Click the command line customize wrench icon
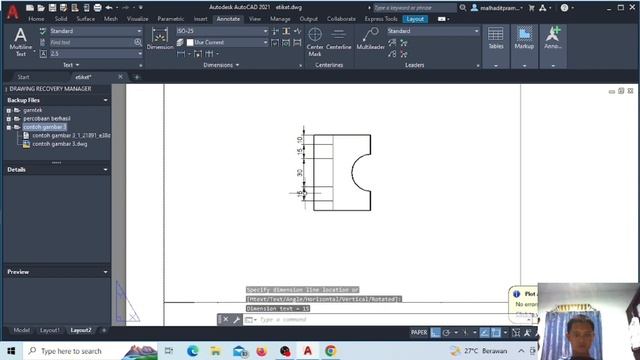 (236, 320)
